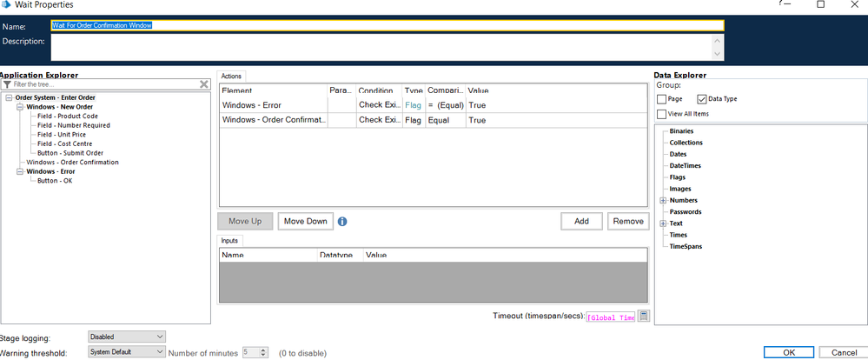Expand the Text data group

(663, 223)
